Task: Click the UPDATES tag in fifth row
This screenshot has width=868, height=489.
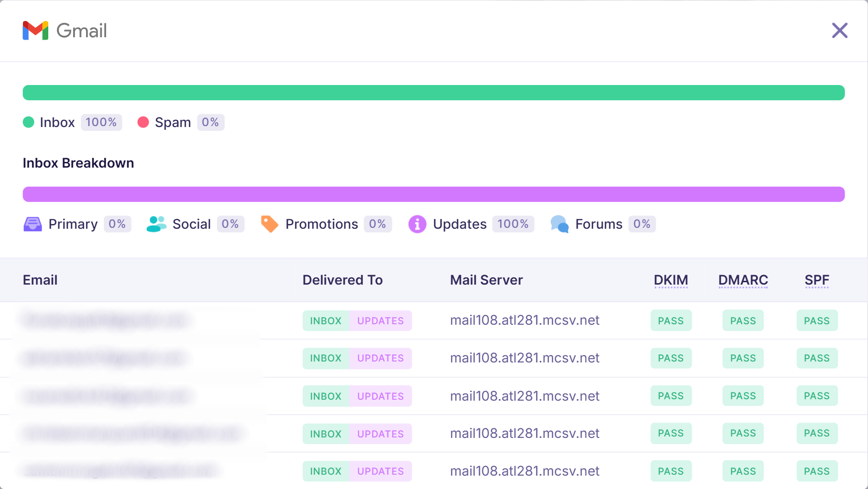Action: [x=380, y=471]
